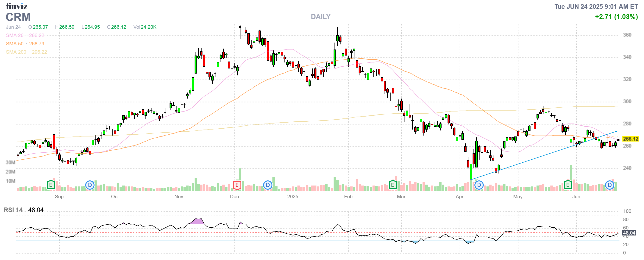Click the RSI 14 indicator title
This screenshot has height=260, width=644.
click(x=13, y=210)
